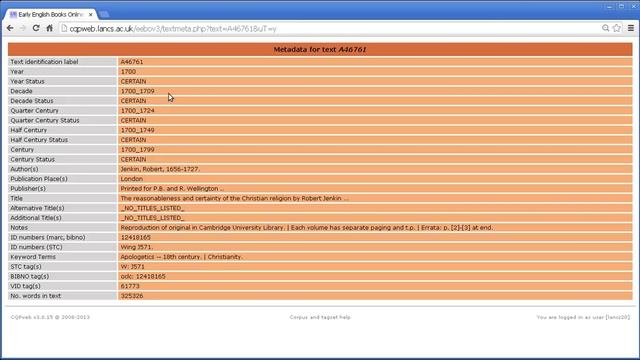Click the title The reasonableness and certainty text
640x360 pixels.
click(x=234, y=198)
